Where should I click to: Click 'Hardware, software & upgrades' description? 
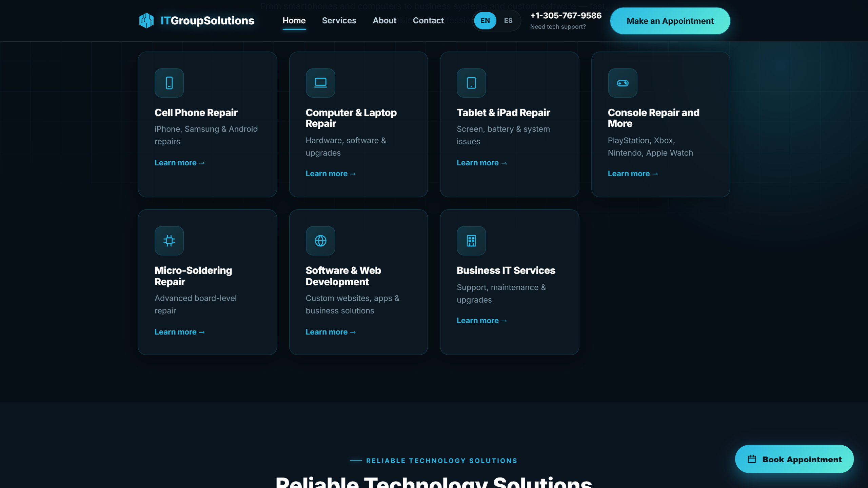click(346, 147)
